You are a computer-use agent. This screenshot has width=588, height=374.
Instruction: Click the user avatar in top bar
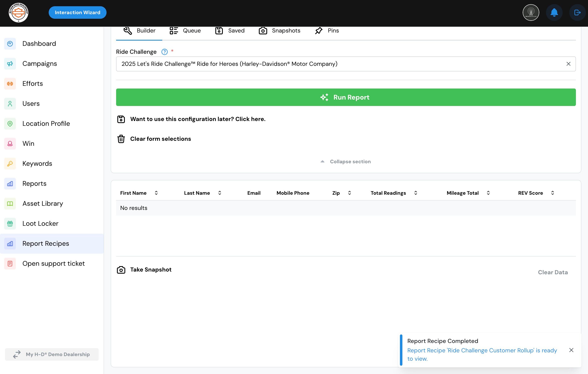531,12
